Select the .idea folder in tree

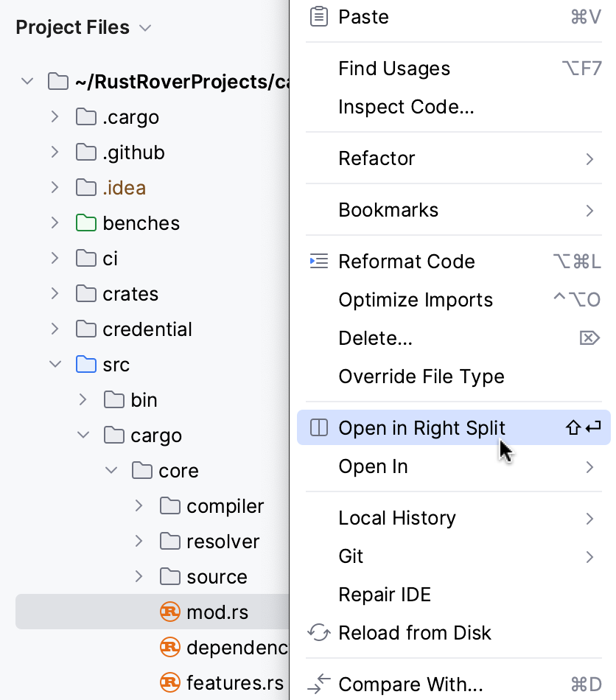click(124, 188)
